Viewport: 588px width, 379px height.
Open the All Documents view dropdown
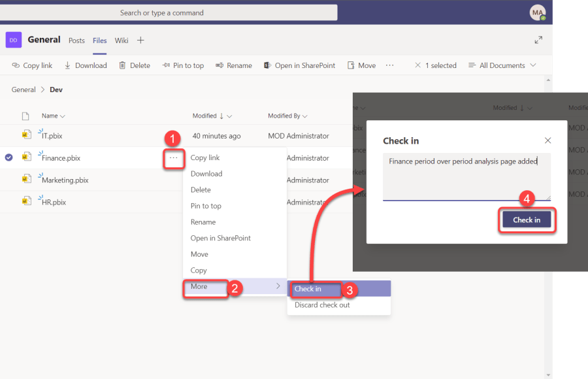(508, 65)
